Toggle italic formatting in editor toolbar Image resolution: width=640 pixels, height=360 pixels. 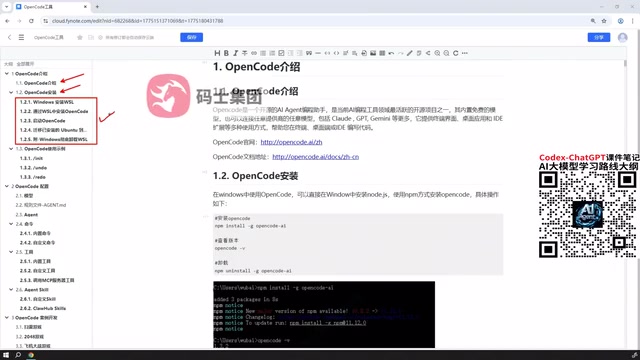(x=236, y=53)
